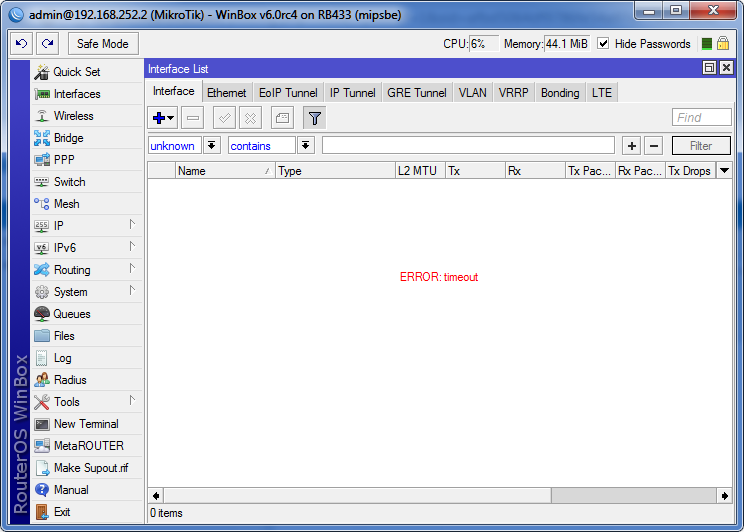Click the Comment toolbar button

point(282,118)
